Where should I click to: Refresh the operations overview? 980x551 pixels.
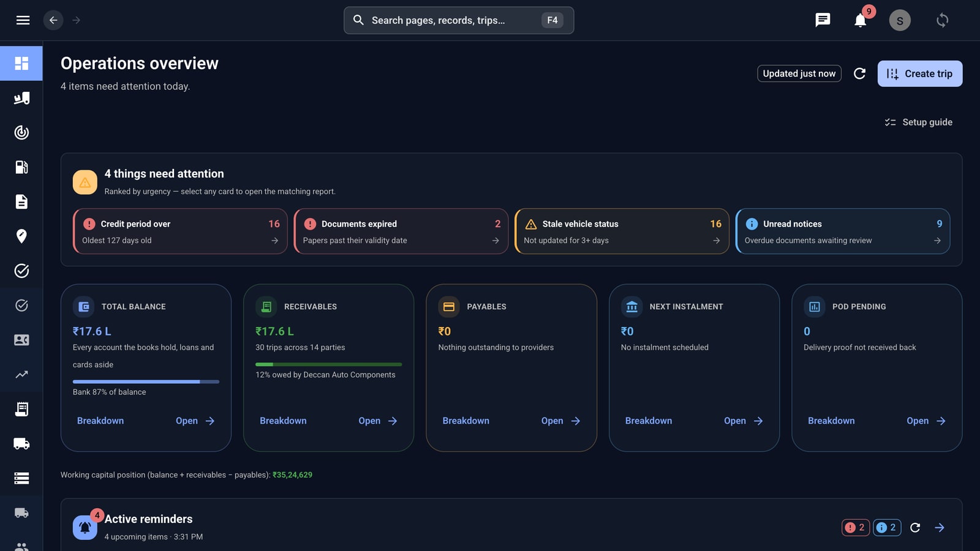[x=859, y=73]
